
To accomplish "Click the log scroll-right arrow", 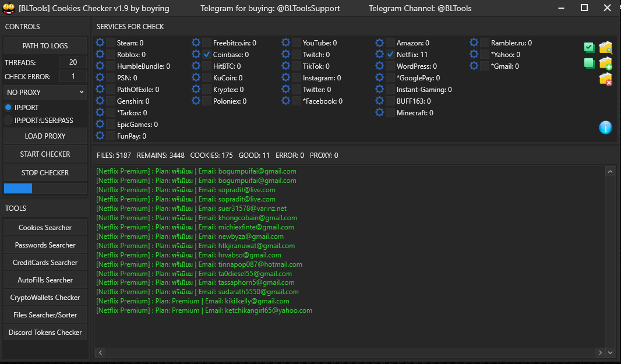I will pos(600,352).
